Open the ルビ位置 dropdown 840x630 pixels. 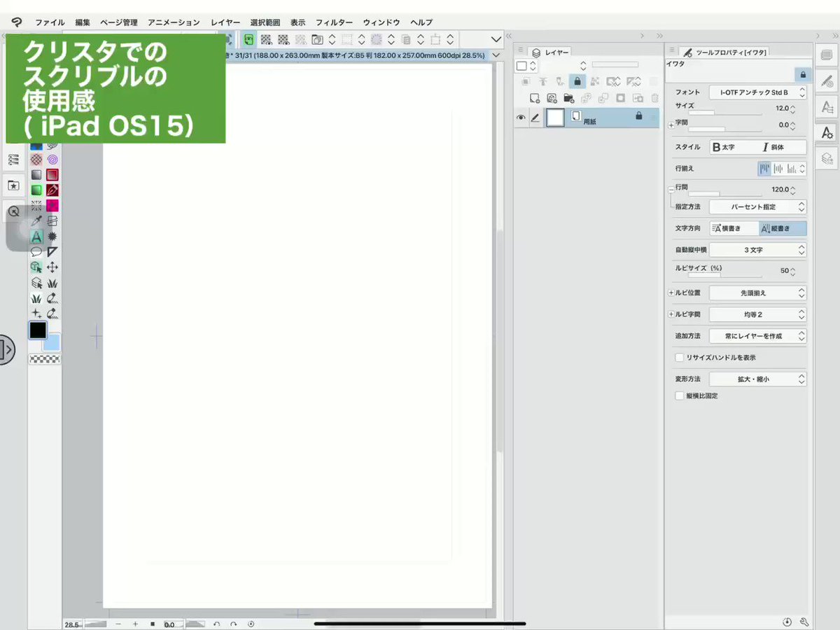click(758, 293)
